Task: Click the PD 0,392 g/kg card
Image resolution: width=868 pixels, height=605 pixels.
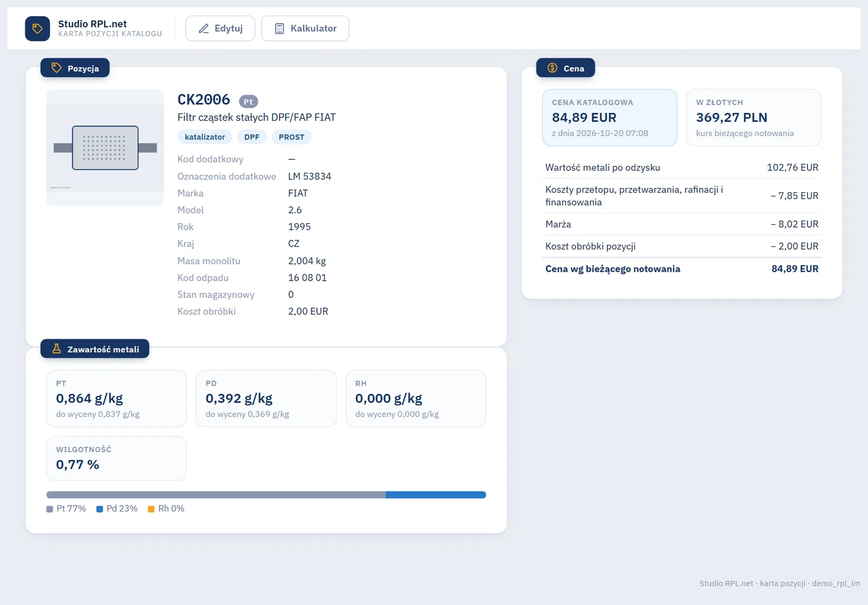Action: tap(266, 398)
